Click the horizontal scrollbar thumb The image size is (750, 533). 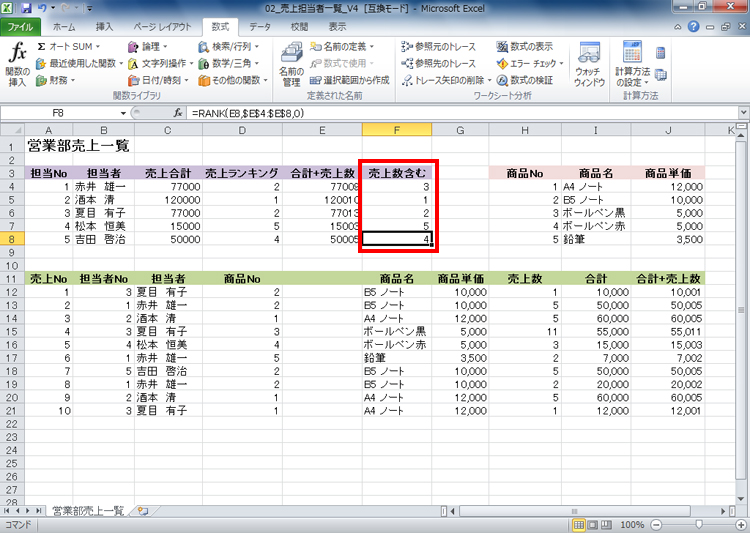pyautogui.click(x=574, y=511)
